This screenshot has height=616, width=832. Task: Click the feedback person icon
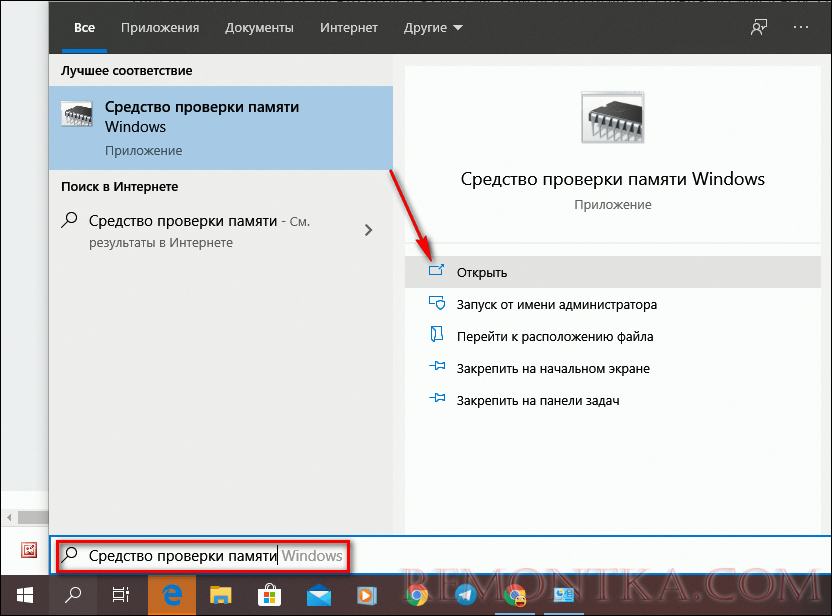(x=759, y=27)
